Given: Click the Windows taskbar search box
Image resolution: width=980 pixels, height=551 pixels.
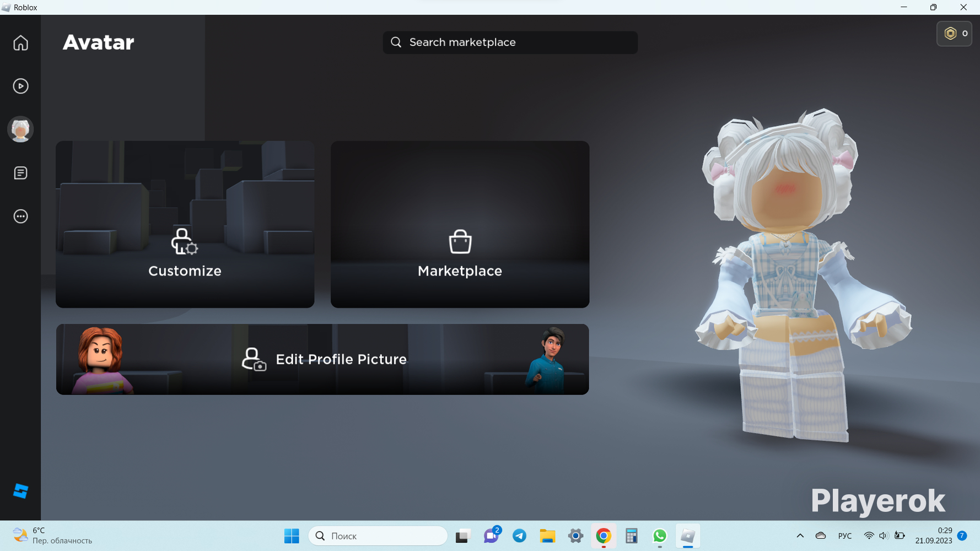Looking at the screenshot, I should click(x=378, y=536).
